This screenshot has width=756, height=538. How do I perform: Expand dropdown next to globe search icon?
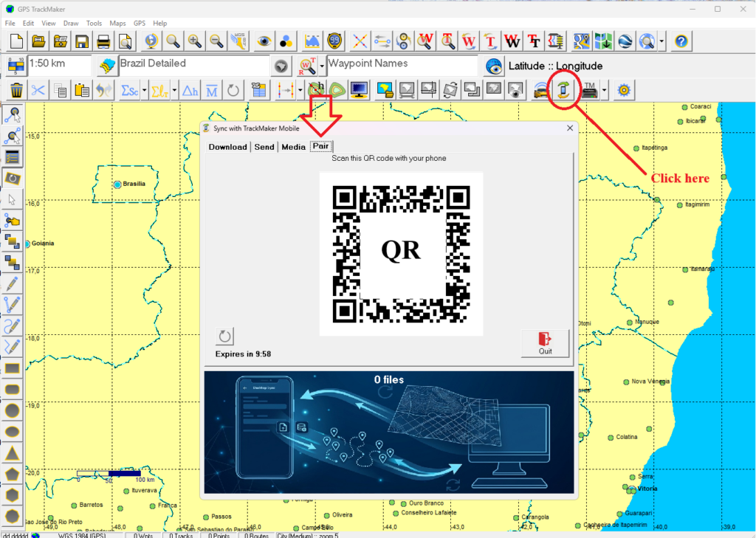(x=661, y=41)
